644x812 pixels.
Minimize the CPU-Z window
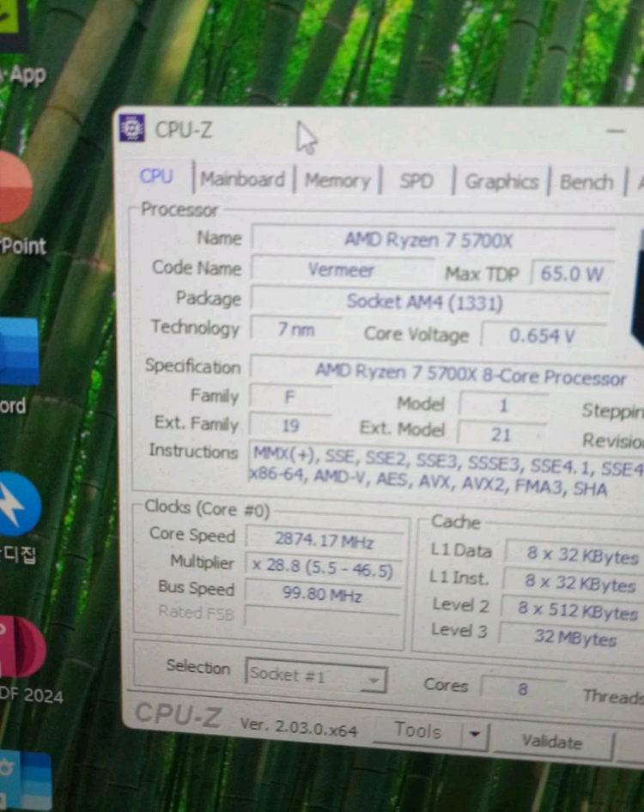tap(616, 131)
